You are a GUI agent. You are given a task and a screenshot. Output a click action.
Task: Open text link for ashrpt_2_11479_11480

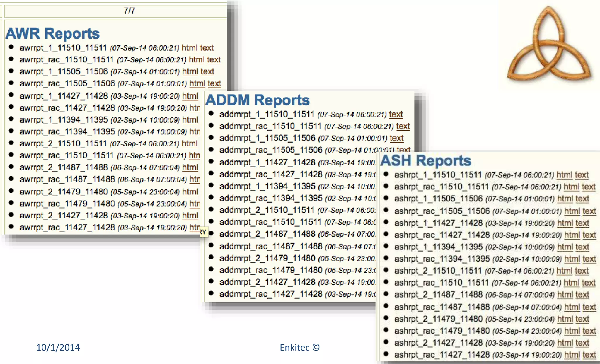582,319
